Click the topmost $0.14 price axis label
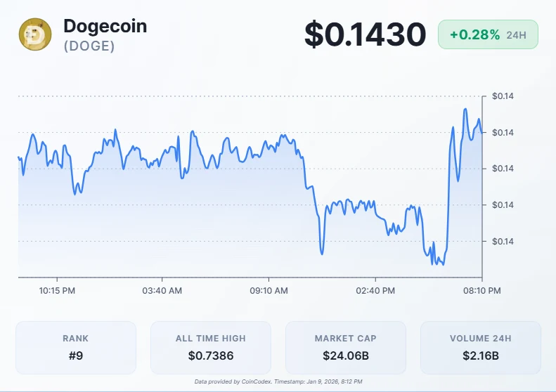556x392 pixels. click(x=503, y=96)
